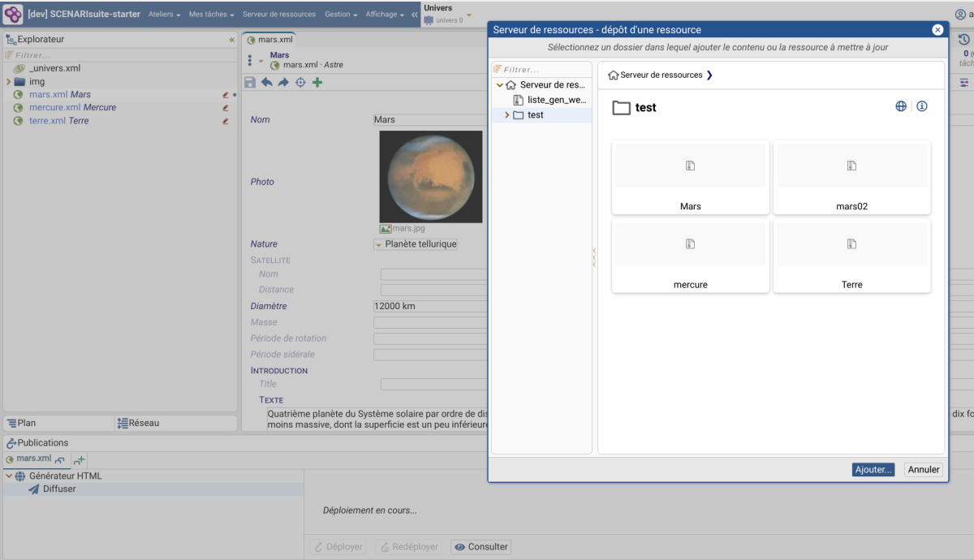974x560 pixels.
Task: Expand the img folder in the Explorateur
Action: (9, 82)
